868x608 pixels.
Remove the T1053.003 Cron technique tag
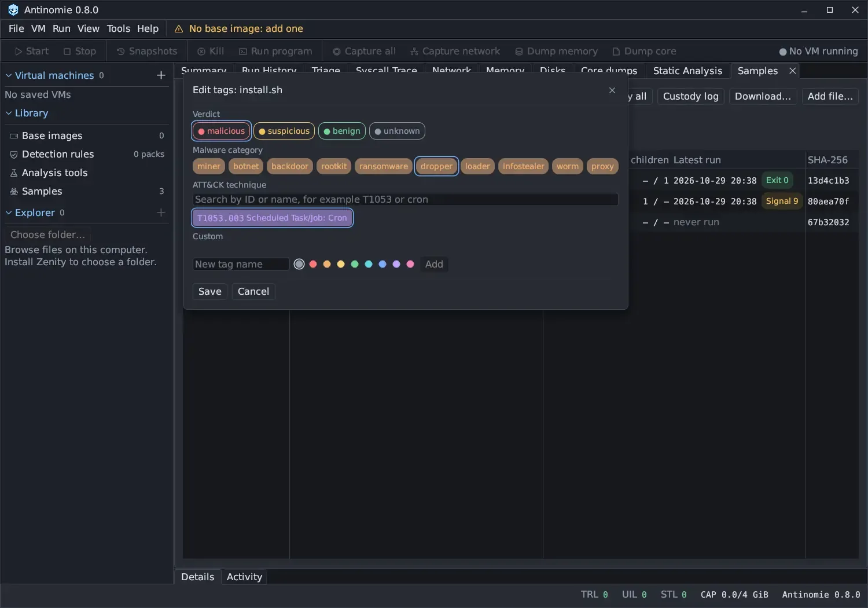point(272,218)
